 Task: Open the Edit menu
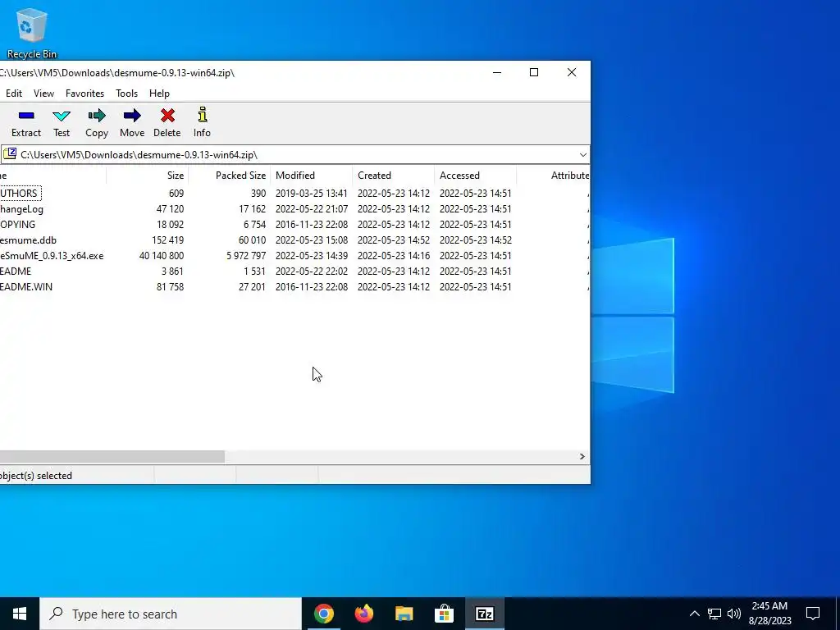point(14,94)
